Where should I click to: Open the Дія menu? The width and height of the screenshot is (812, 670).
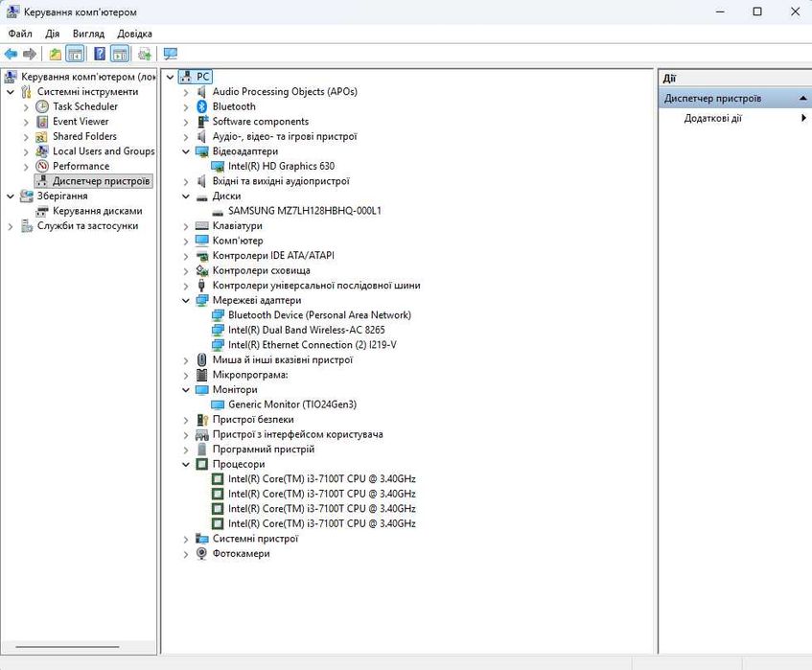point(53,34)
